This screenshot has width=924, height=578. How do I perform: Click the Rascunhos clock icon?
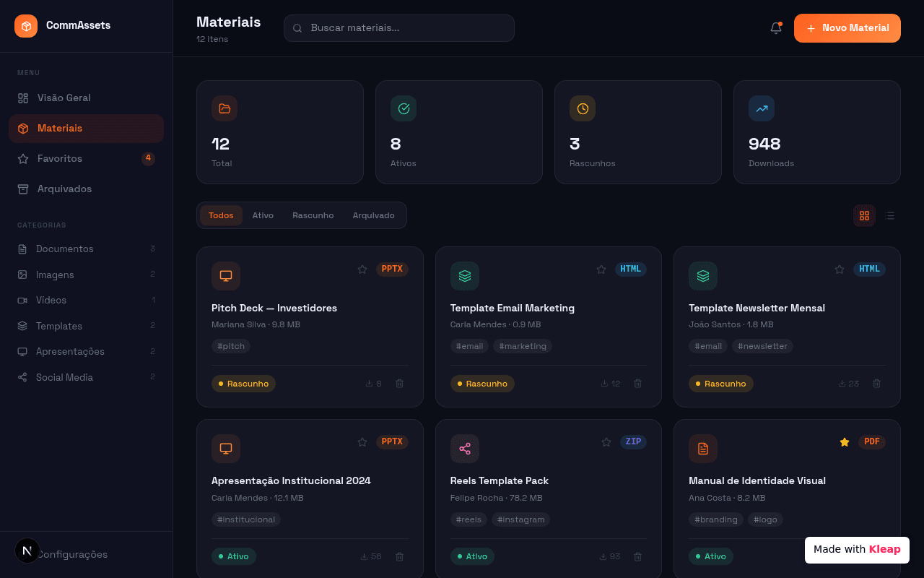click(583, 108)
